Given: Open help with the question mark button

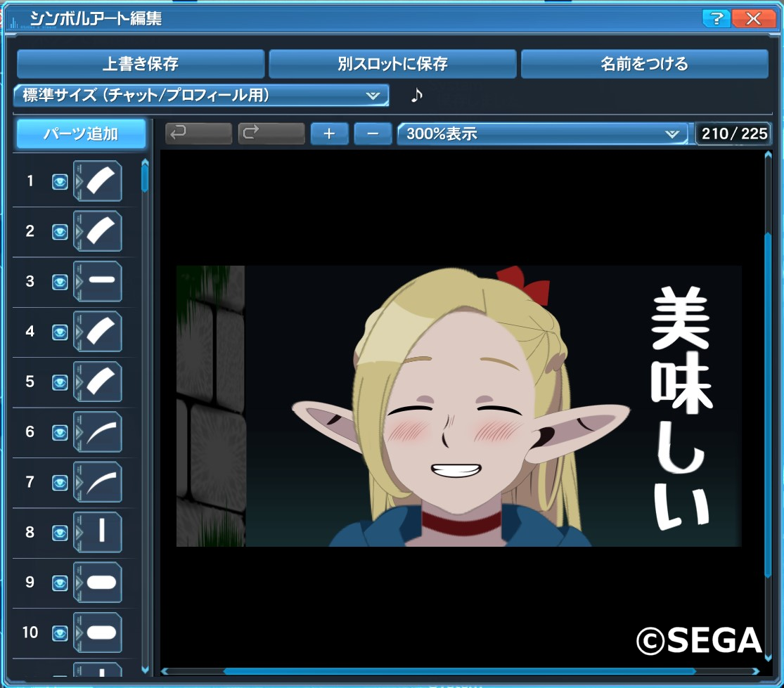Looking at the screenshot, I should coord(716,19).
